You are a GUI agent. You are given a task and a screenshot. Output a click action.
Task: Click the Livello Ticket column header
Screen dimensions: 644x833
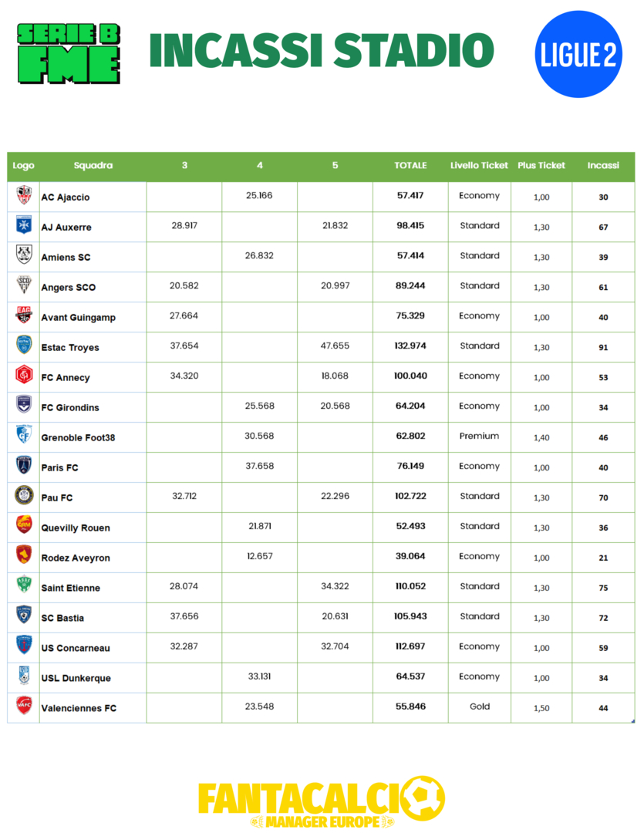pos(479,166)
